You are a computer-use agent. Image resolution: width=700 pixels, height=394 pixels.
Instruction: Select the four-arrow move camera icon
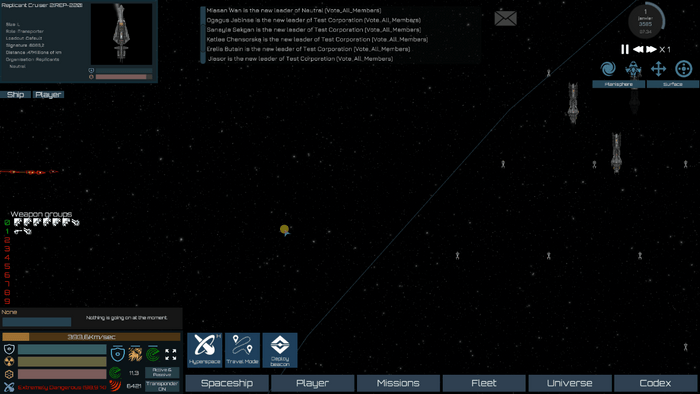tap(658, 69)
